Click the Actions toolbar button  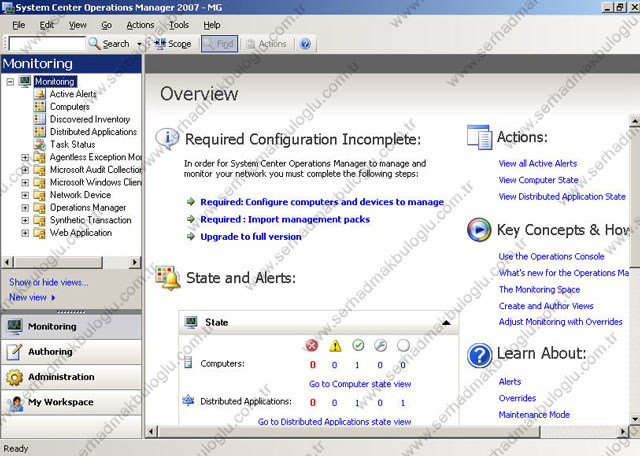click(266, 44)
